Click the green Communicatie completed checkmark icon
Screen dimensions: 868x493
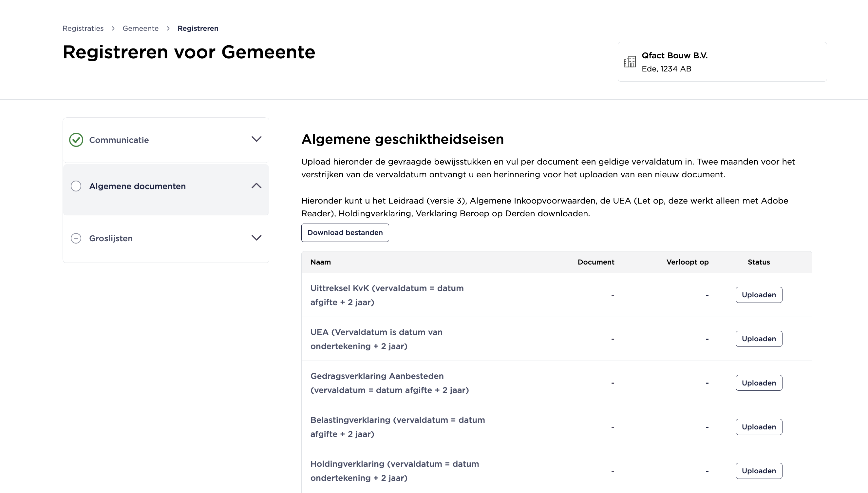(x=76, y=140)
